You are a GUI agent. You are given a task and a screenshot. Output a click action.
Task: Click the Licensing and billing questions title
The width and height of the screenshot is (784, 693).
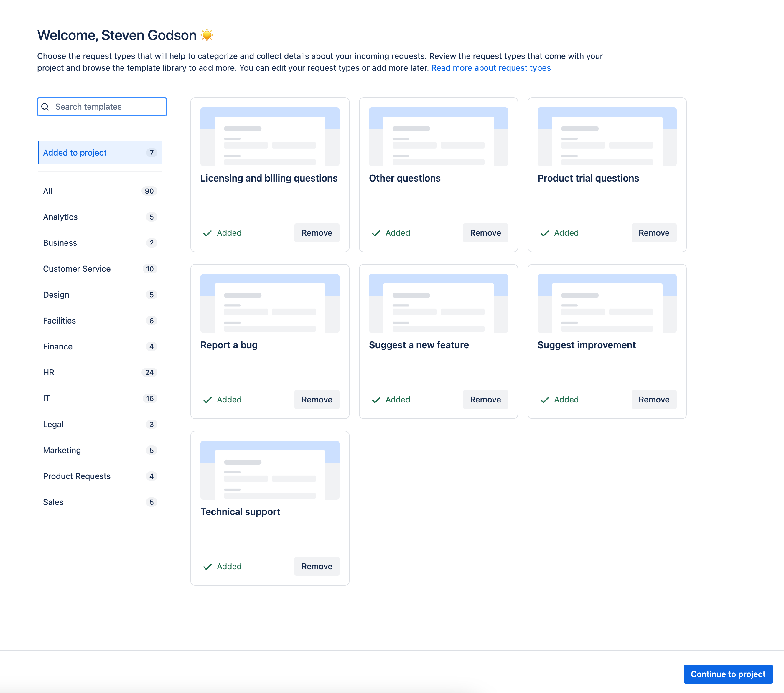[x=269, y=178]
